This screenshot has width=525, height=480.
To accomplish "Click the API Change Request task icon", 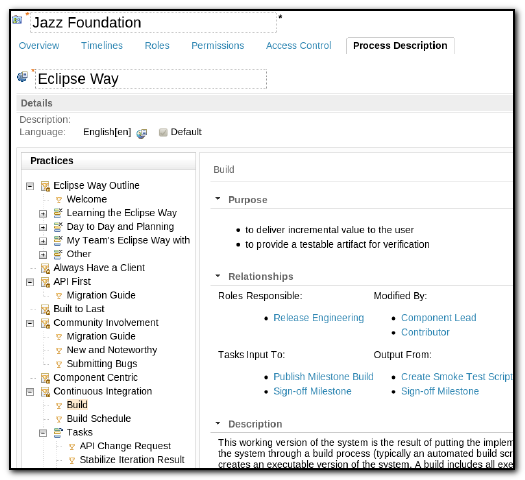I will tap(72, 447).
